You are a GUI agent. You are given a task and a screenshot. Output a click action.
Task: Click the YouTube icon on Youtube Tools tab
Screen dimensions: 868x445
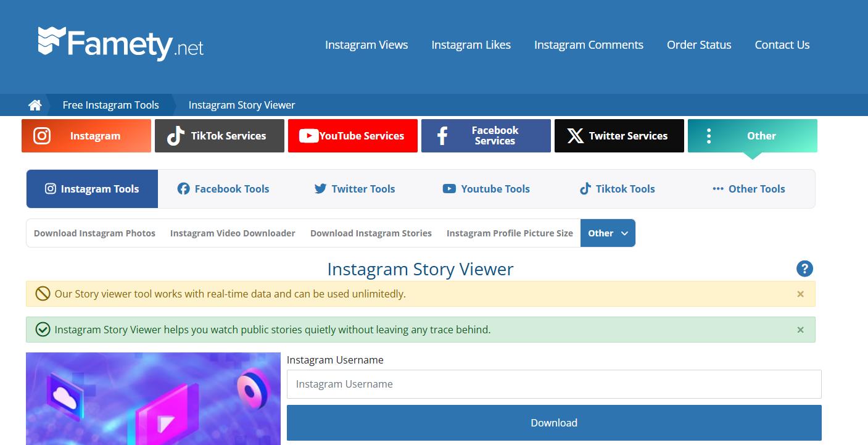[x=448, y=189]
